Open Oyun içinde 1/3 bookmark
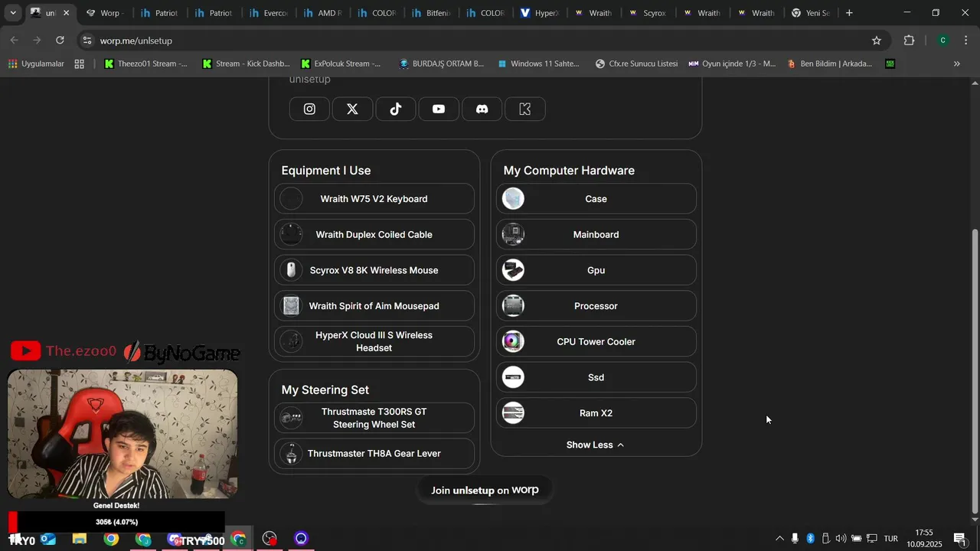This screenshot has width=980, height=551. click(x=732, y=64)
